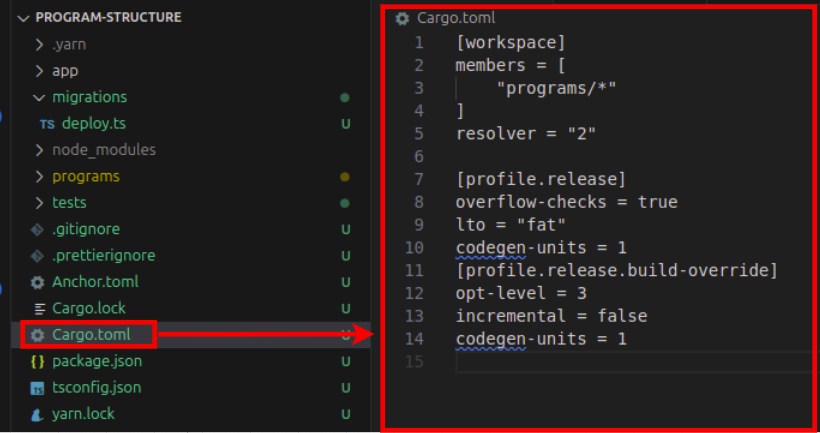820x433 pixels.
Task: Select the programs folder name
Action: click(86, 176)
